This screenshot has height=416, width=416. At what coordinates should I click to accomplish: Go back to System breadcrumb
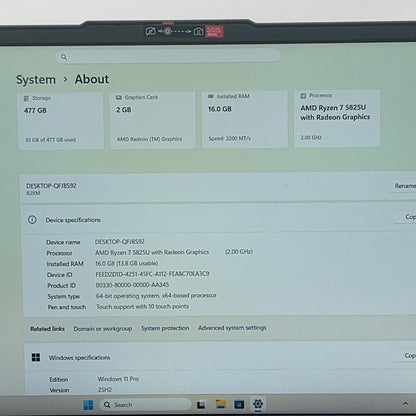(x=36, y=80)
